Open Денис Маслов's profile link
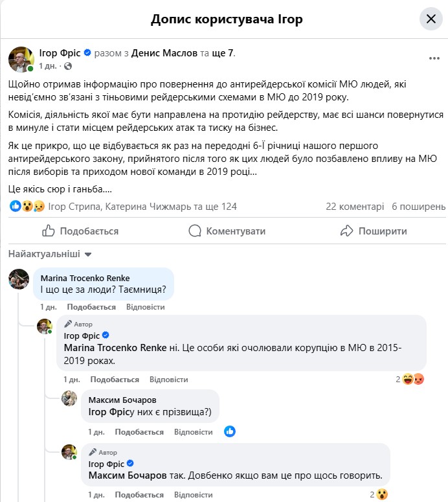Viewport: 448px width, 502px height. pos(164,53)
